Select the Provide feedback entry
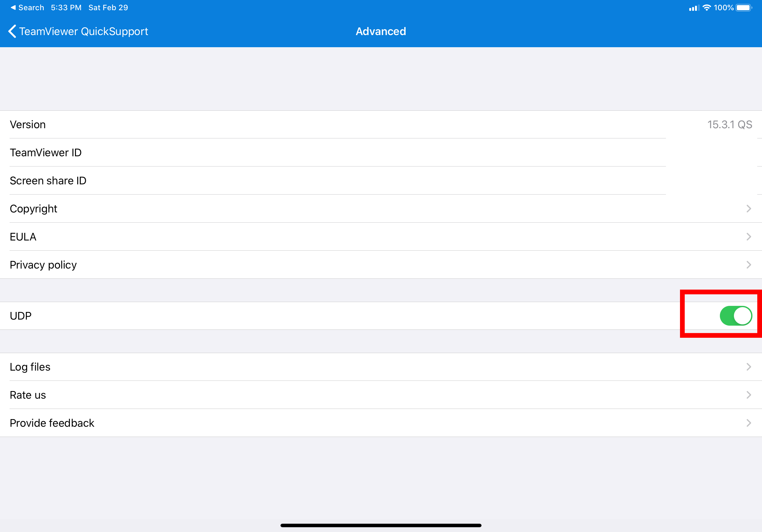762x532 pixels. [52, 423]
